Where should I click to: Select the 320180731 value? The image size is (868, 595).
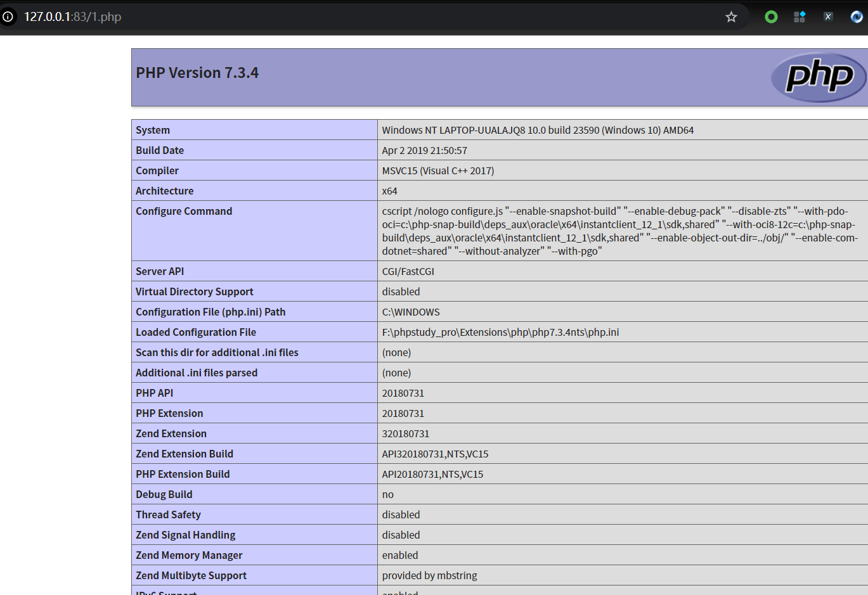click(x=405, y=433)
